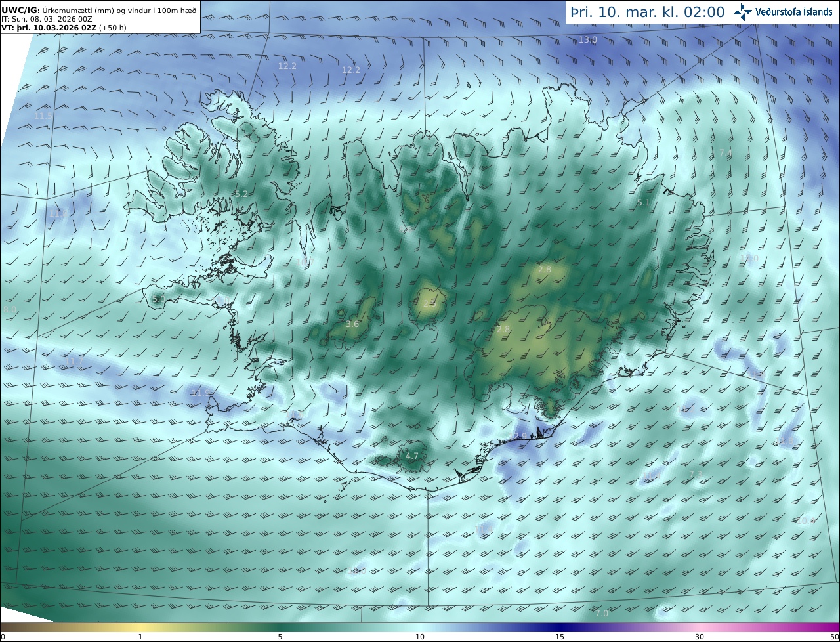Click the 11.7 value southwest offshore
Viewport: 840px width, 642px height.
point(74,362)
